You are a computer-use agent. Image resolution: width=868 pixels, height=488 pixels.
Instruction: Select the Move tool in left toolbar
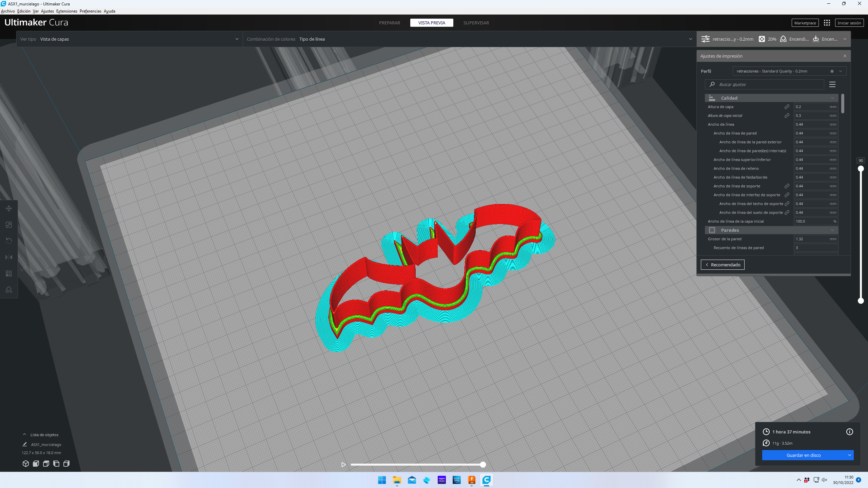coord(9,208)
